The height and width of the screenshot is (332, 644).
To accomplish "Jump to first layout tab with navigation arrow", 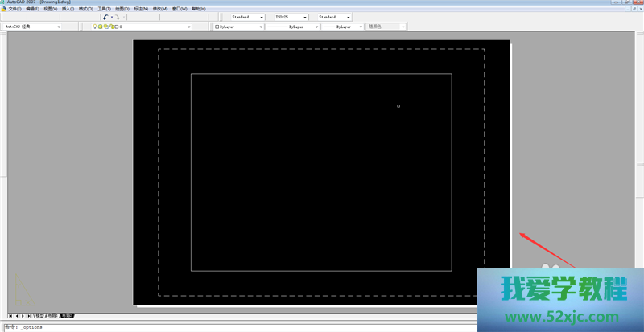I will pyautogui.click(x=10, y=315).
